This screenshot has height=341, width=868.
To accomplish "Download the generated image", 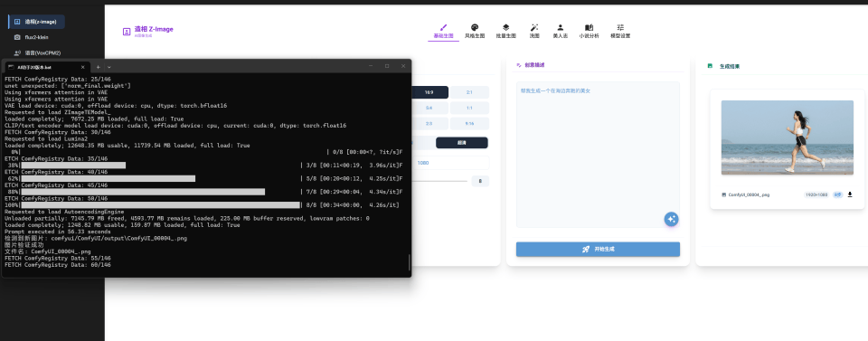I will [850, 194].
